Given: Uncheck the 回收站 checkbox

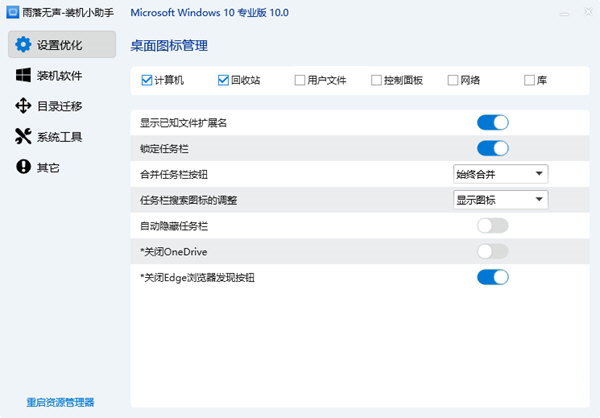Looking at the screenshot, I should (x=223, y=80).
